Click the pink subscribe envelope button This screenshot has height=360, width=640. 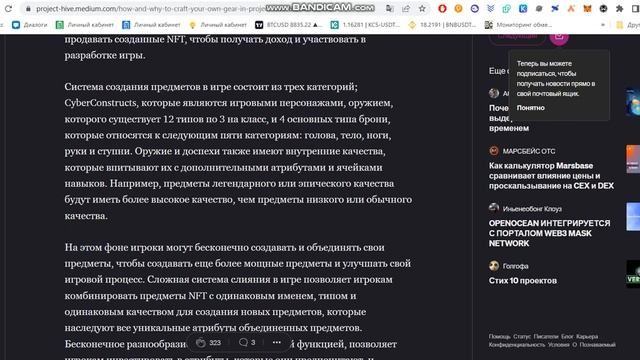click(559, 37)
